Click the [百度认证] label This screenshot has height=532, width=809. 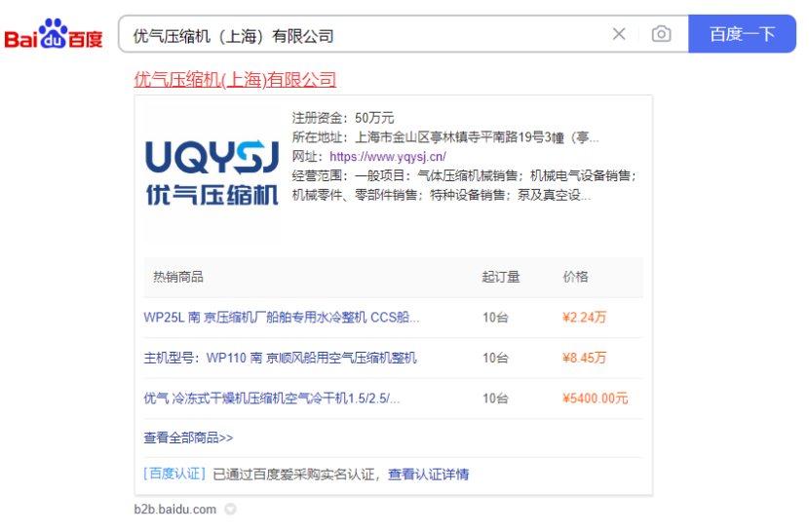pos(174,474)
